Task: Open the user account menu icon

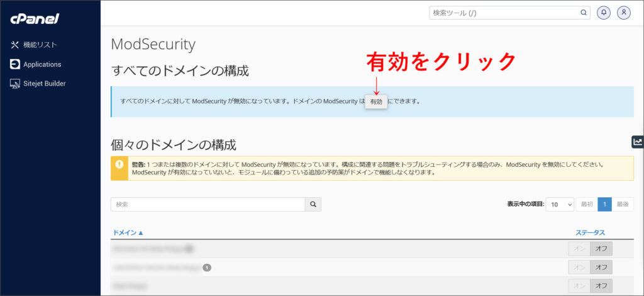Action: coord(623,13)
